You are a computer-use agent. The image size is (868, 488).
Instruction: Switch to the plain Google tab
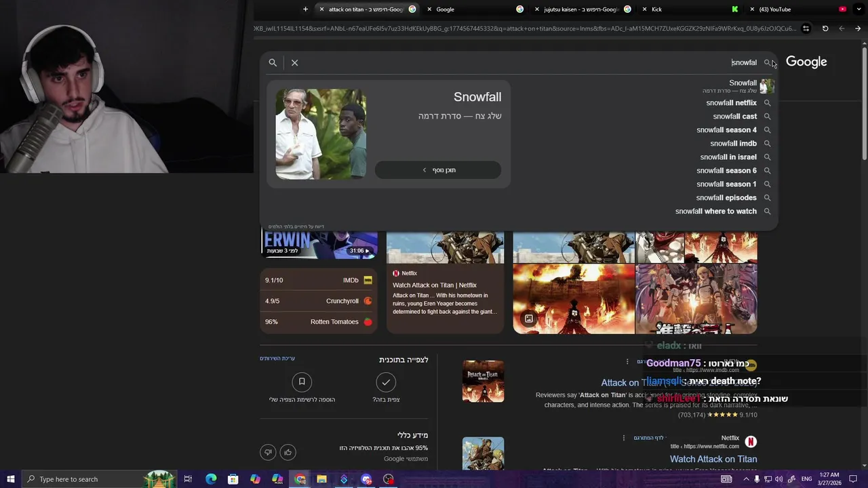coord(475,9)
